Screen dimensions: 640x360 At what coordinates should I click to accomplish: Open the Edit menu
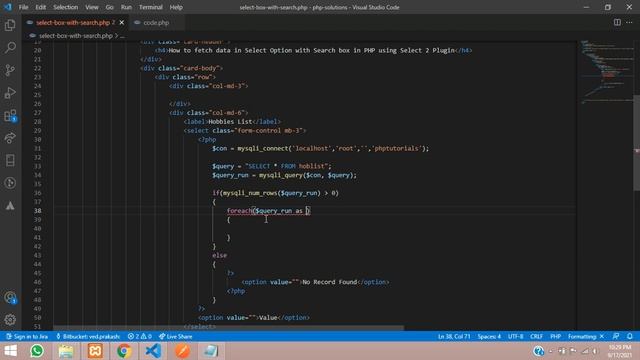pos(40,7)
